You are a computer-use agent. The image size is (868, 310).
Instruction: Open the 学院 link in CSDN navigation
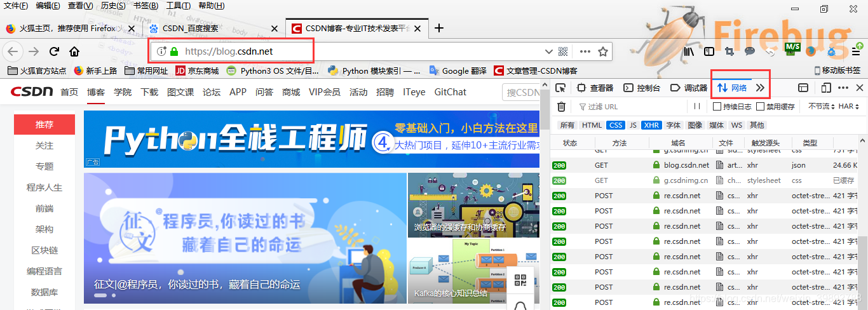tap(123, 92)
